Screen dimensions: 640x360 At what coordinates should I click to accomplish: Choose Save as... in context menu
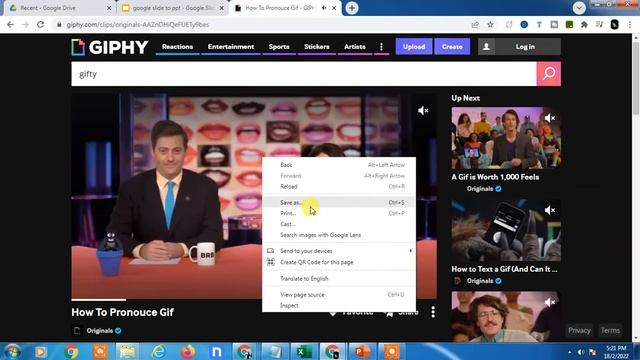339,202
